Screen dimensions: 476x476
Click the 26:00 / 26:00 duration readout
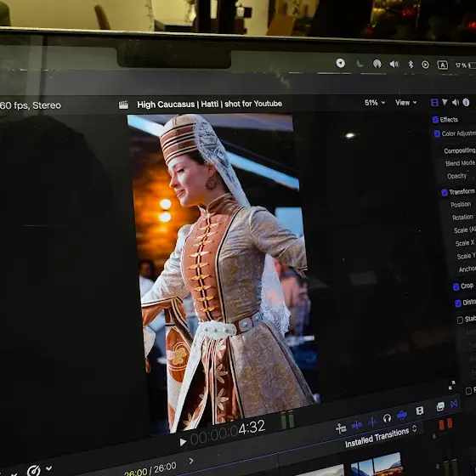click(x=150, y=469)
